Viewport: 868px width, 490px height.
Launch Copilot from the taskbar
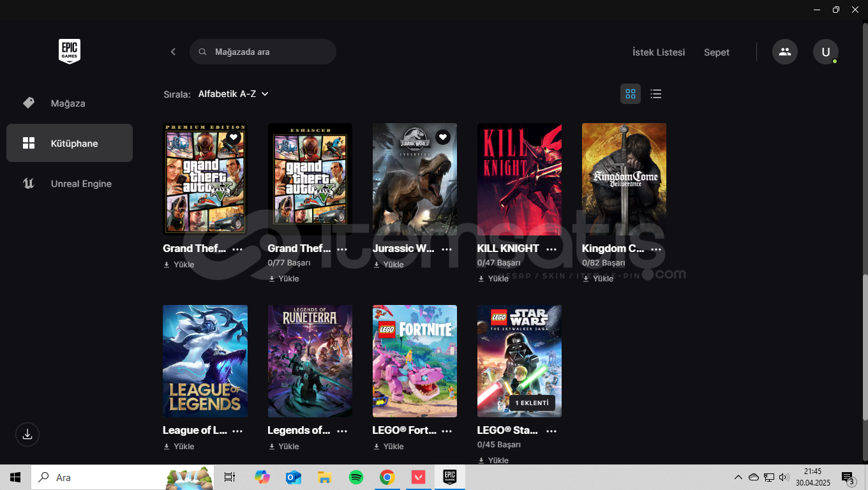coord(262,477)
